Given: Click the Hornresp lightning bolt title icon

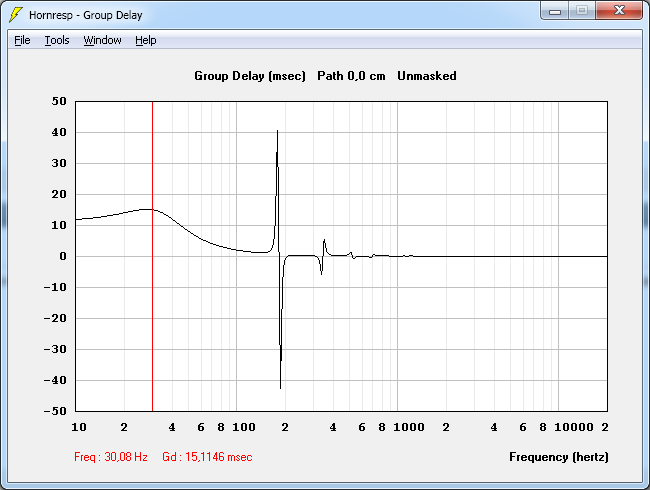Looking at the screenshot, I should coord(16,15).
